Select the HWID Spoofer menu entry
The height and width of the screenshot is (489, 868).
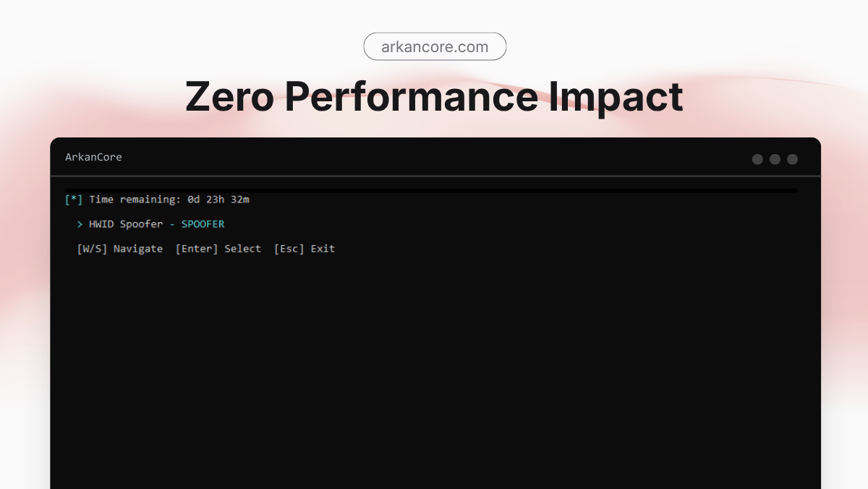[x=126, y=224]
